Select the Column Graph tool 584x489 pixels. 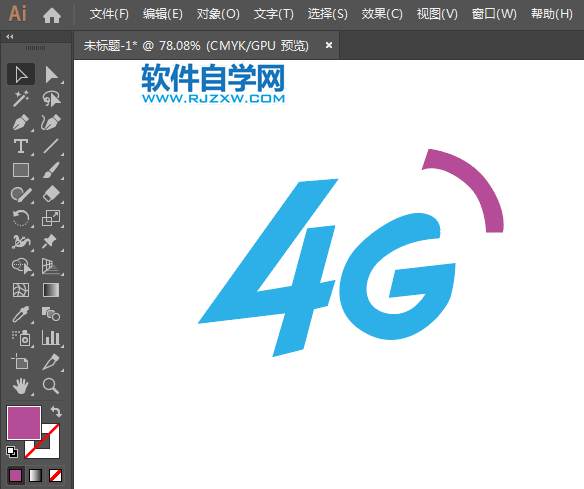(51, 338)
